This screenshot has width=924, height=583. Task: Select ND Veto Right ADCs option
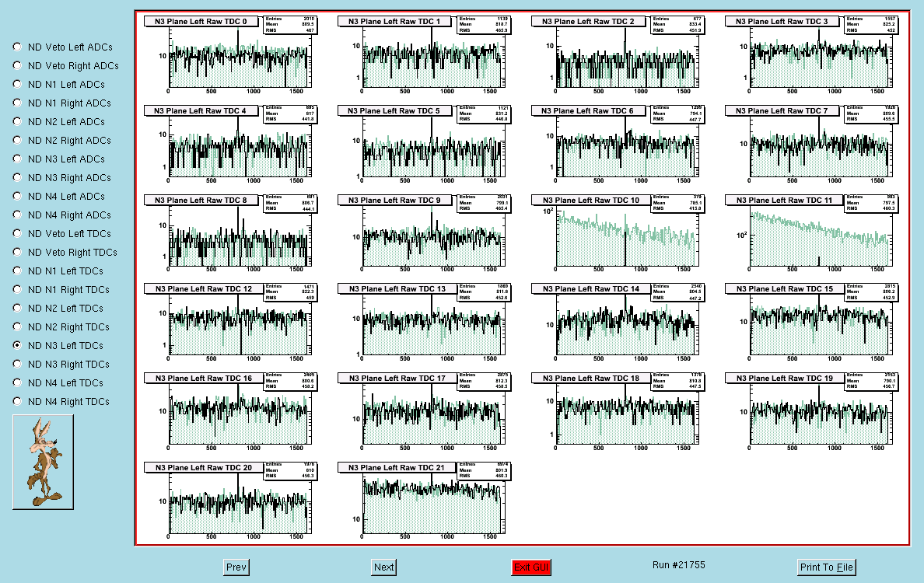coord(17,65)
